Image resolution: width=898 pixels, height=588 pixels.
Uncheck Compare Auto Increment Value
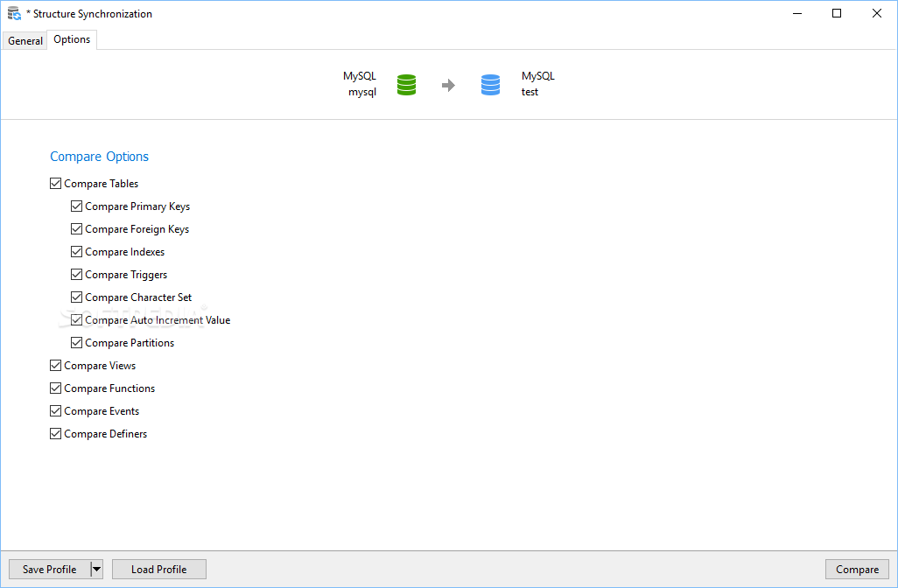(76, 320)
